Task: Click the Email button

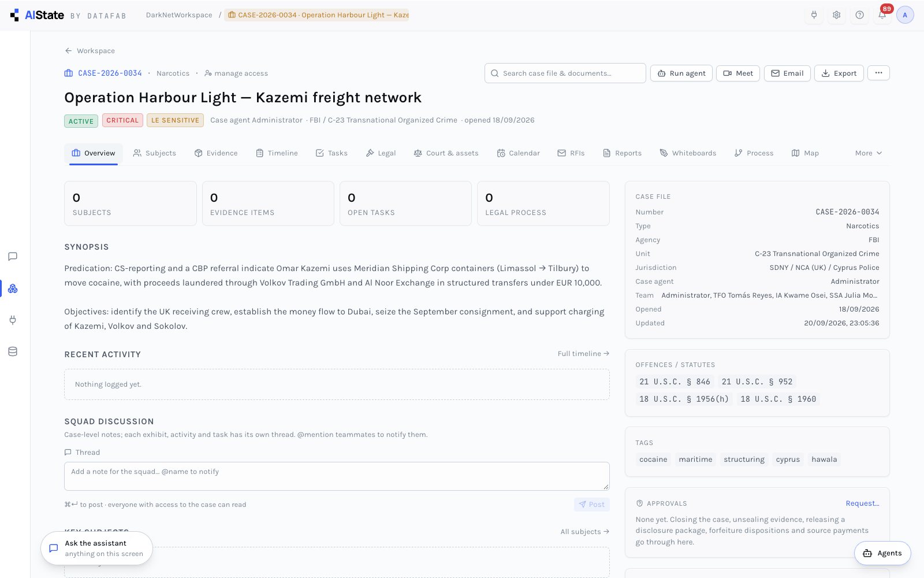Action: pos(787,73)
